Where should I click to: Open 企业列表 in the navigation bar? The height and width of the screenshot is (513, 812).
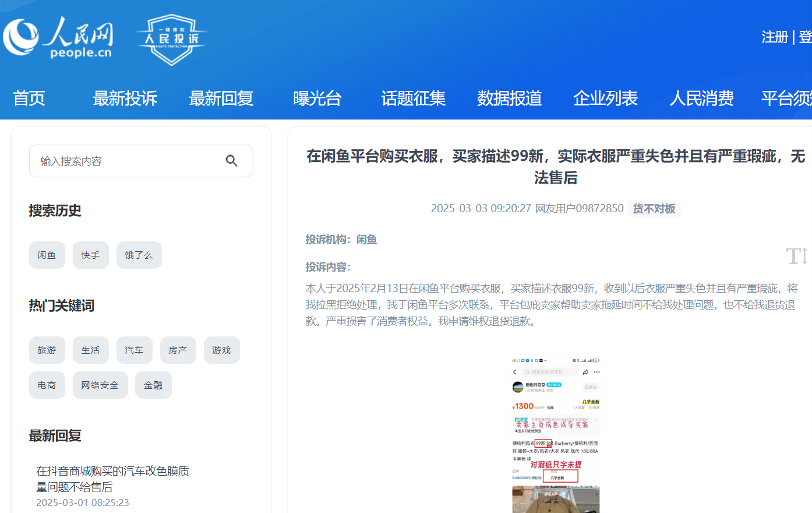[606, 99]
